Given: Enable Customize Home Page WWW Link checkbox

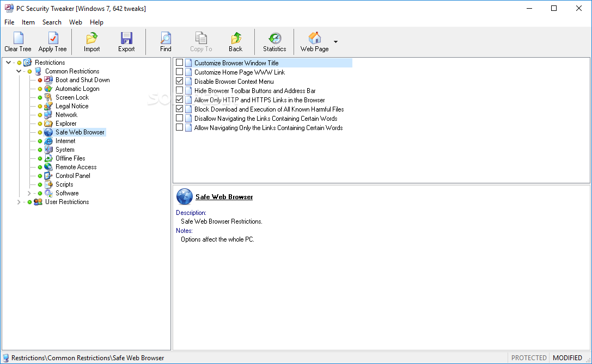Looking at the screenshot, I should (x=180, y=72).
